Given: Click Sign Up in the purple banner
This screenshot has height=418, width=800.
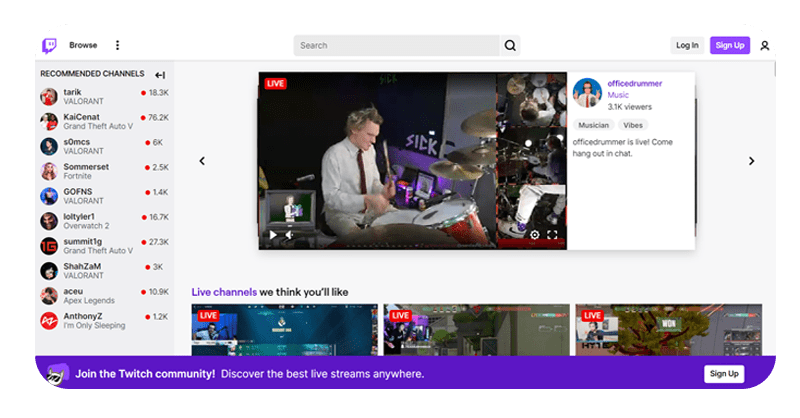Looking at the screenshot, I should (x=724, y=374).
